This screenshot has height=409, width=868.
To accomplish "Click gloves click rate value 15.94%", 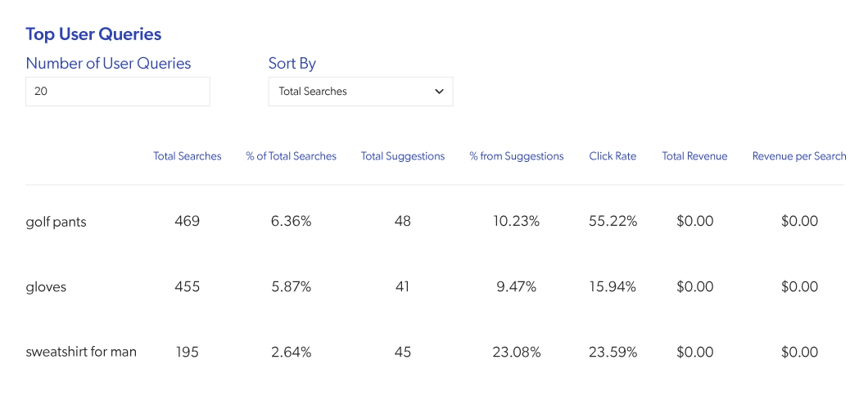I will pyautogui.click(x=613, y=287).
